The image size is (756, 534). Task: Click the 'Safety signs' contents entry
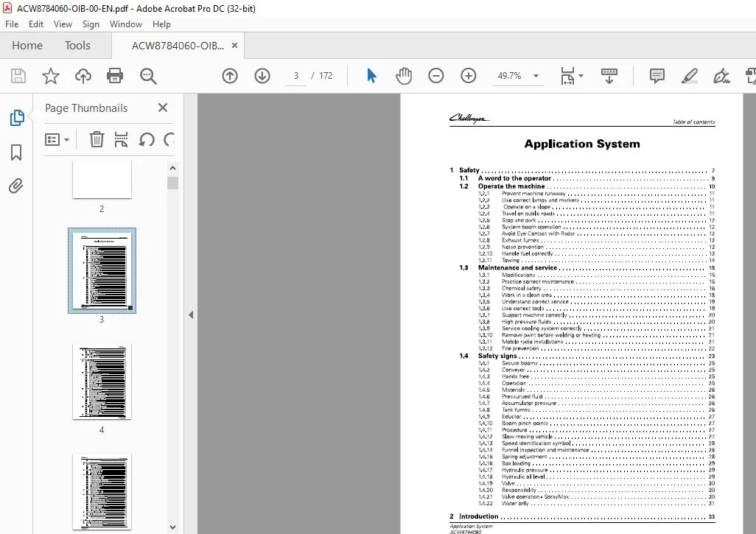point(587,356)
